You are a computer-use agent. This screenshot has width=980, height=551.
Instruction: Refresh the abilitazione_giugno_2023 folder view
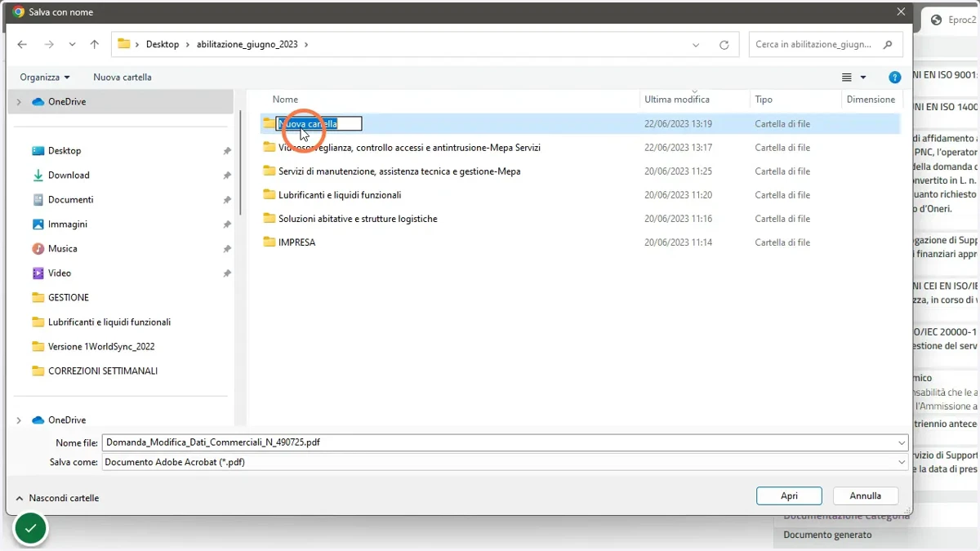(x=724, y=45)
